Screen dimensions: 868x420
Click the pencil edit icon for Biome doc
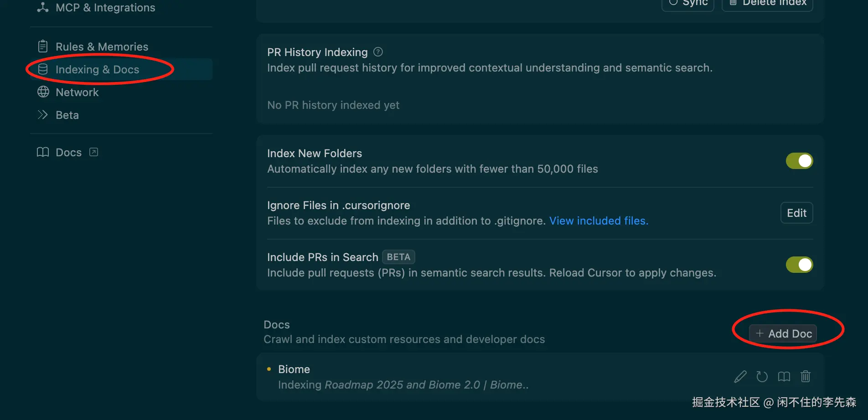pyautogui.click(x=740, y=377)
